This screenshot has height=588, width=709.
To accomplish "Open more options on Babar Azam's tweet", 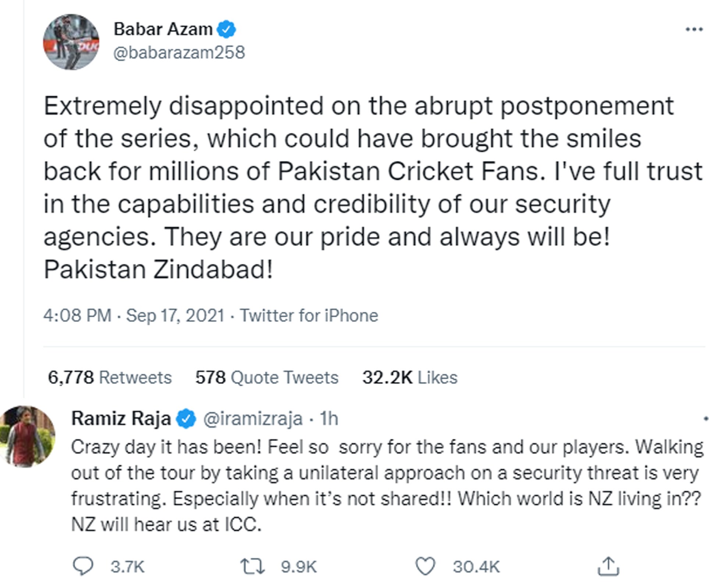I will (694, 29).
